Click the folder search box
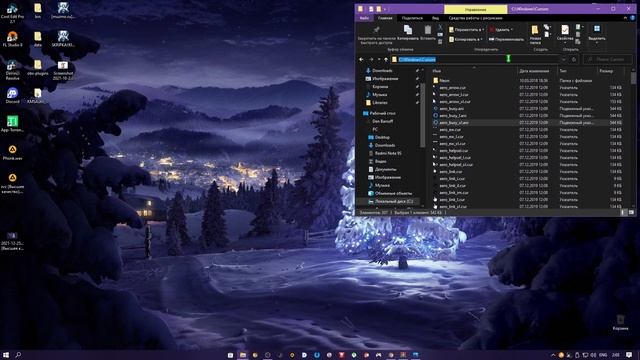 [x=607, y=60]
